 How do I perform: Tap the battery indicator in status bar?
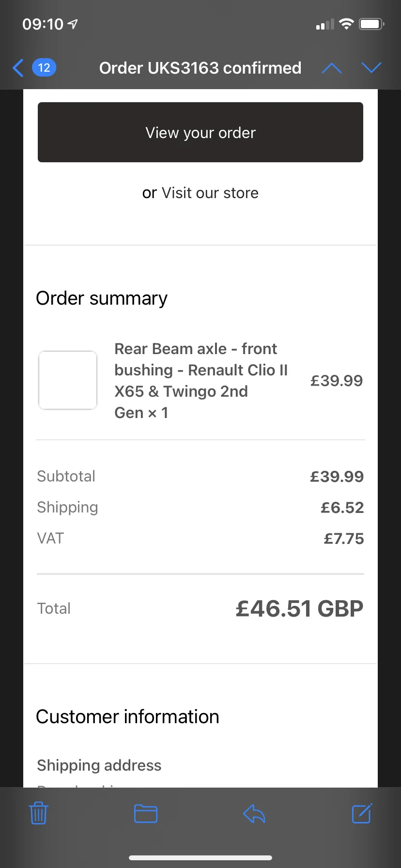(x=371, y=24)
